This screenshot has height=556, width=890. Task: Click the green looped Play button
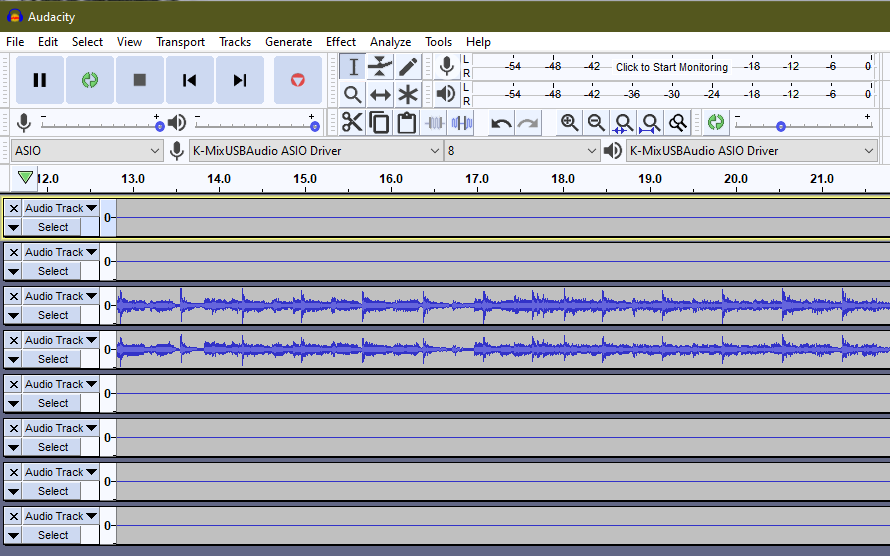(x=90, y=80)
